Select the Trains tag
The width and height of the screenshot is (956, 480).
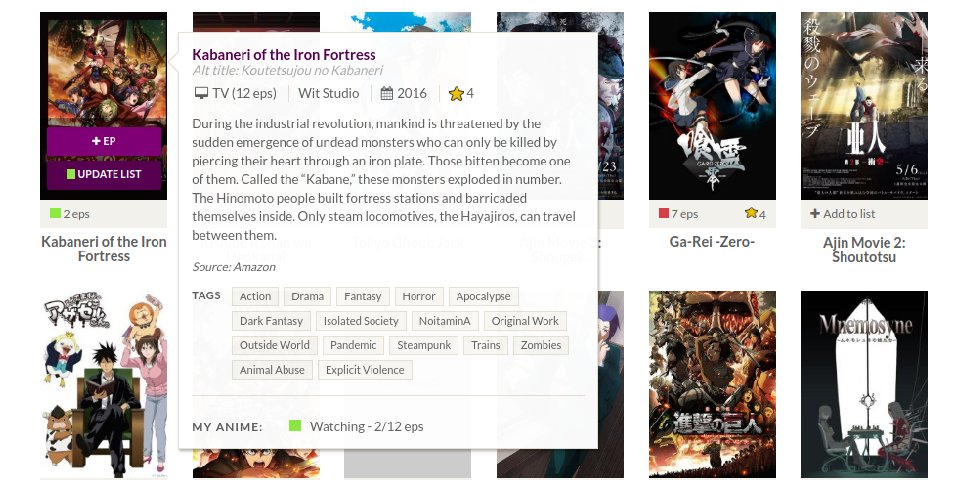pos(485,345)
